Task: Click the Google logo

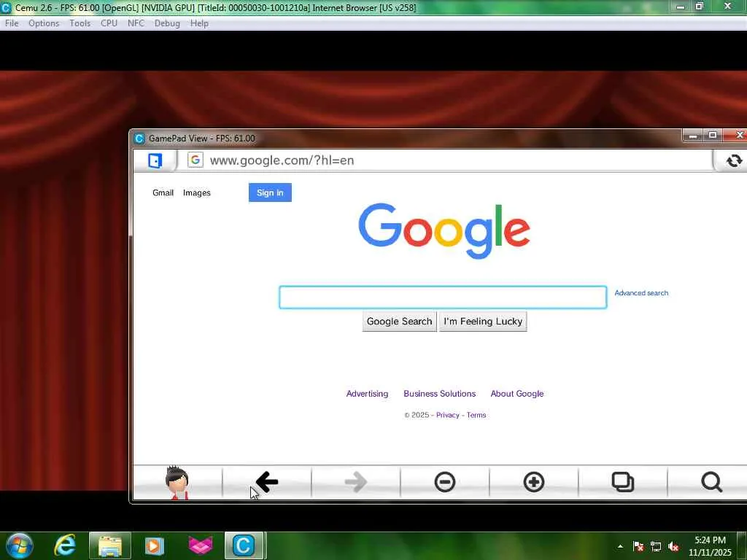Action: click(444, 231)
